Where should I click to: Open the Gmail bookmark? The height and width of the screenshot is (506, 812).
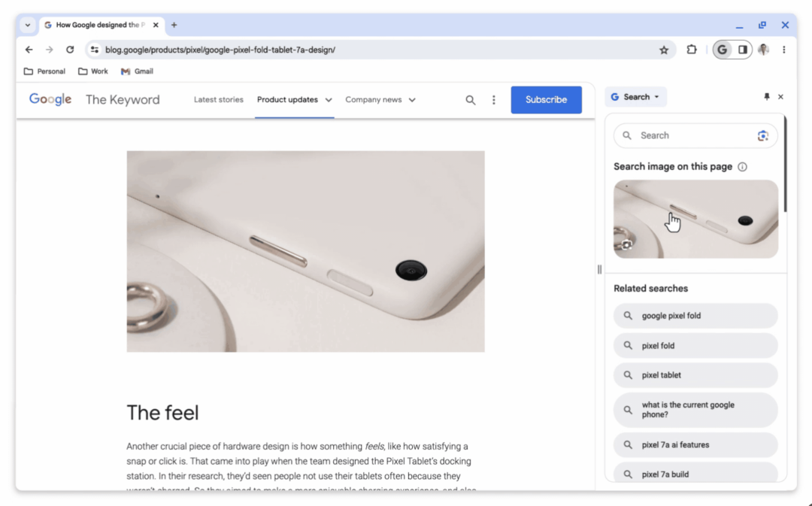click(x=138, y=71)
